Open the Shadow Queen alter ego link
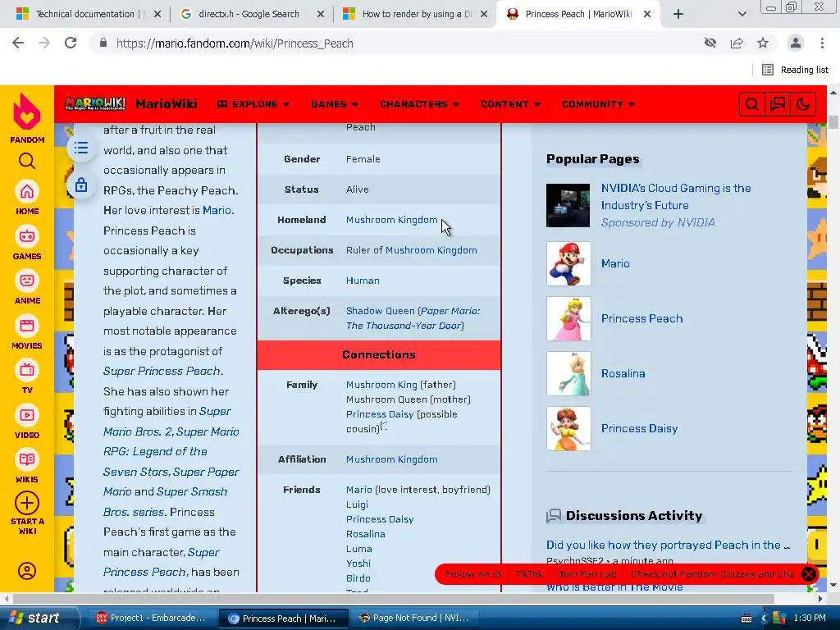 click(x=381, y=311)
